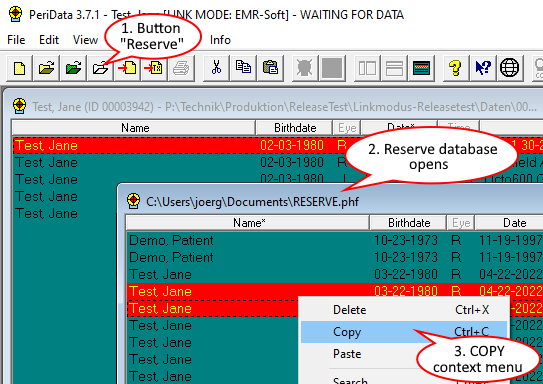Screen dimensions: 543x384
Task: Select the colored display view icon
Action: point(421,68)
